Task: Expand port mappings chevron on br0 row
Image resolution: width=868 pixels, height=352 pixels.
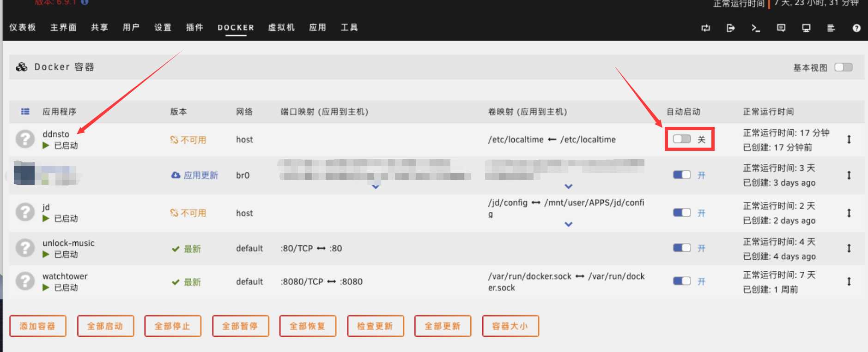Action: point(376,186)
